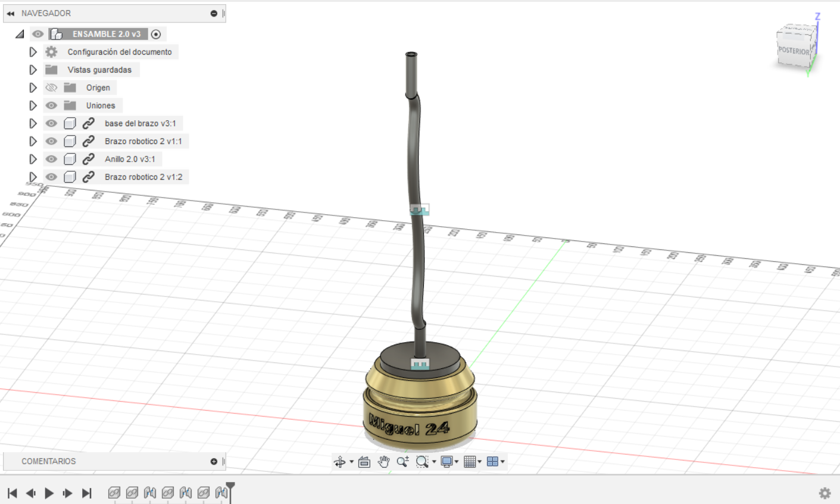
Task: Collapse the NAVEGADOR panel
Action: [x=11, y=12]
